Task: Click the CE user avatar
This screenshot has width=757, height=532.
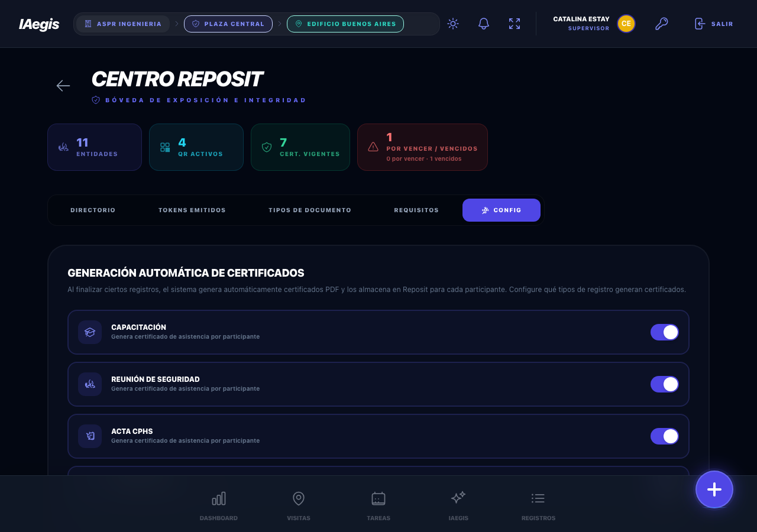Action: pyautogui.click(x=626, y=24)
